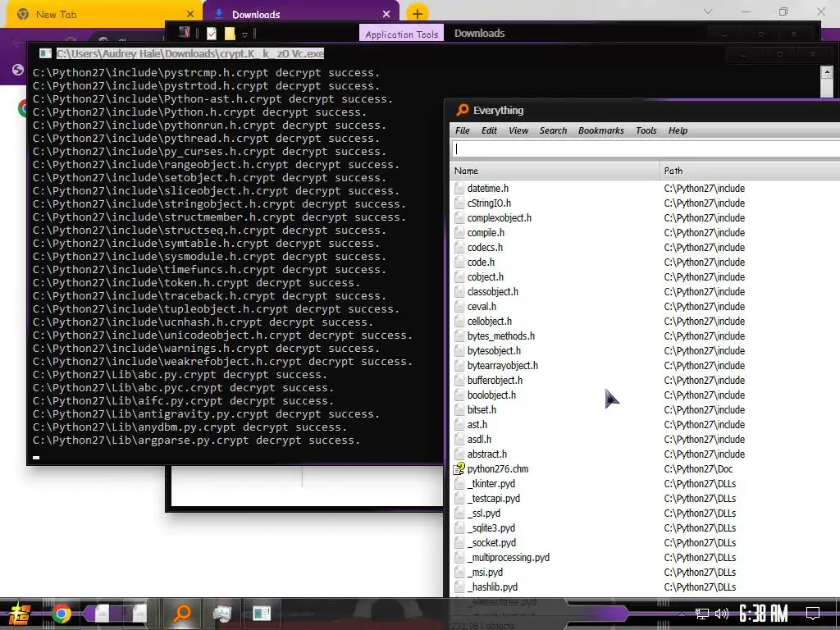Open the View menu in Everything

(x=518, y=130)
